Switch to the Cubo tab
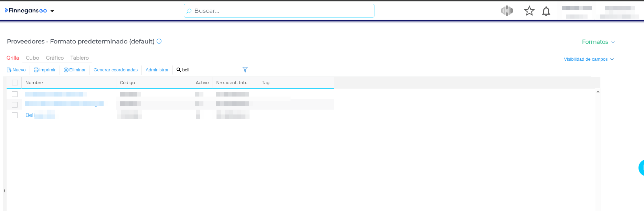 tap(32, 58)
